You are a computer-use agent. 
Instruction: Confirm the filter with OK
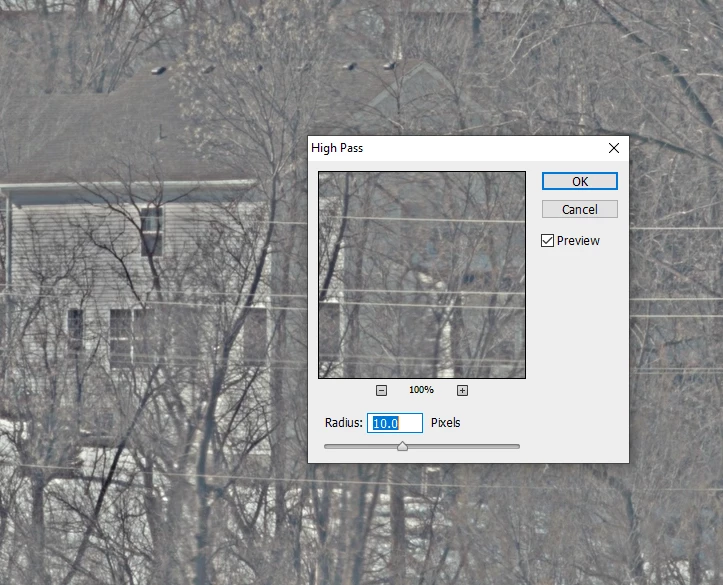pyautogui.click(x=580, y=181)
